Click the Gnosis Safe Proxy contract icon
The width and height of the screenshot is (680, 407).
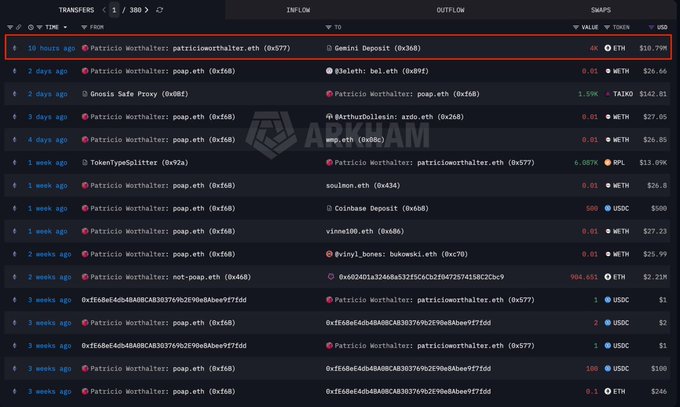85,94
